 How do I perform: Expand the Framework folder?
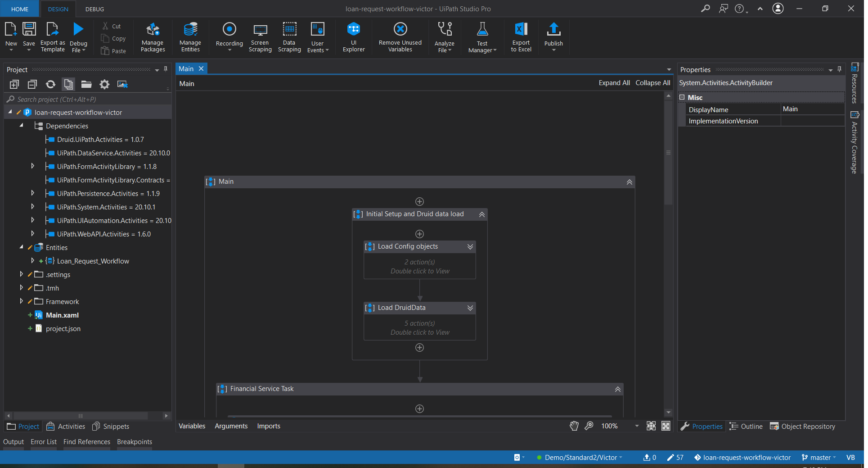[21, 301]
